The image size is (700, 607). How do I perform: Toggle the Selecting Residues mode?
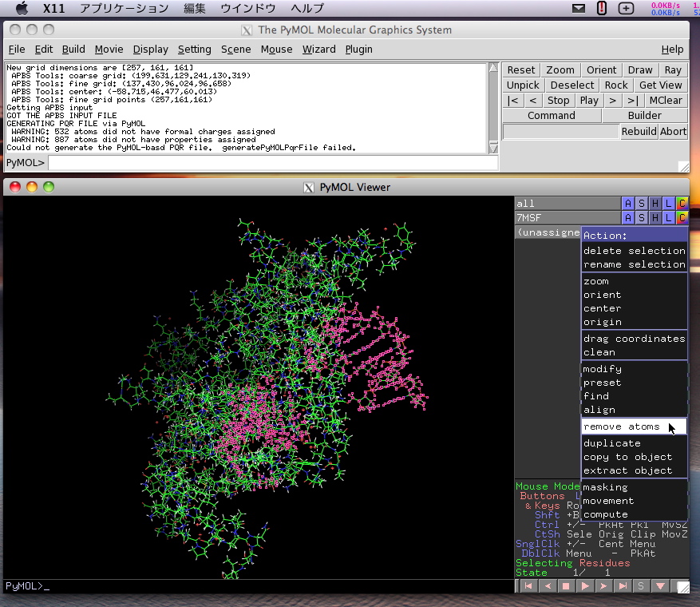(x=573, y=563)
